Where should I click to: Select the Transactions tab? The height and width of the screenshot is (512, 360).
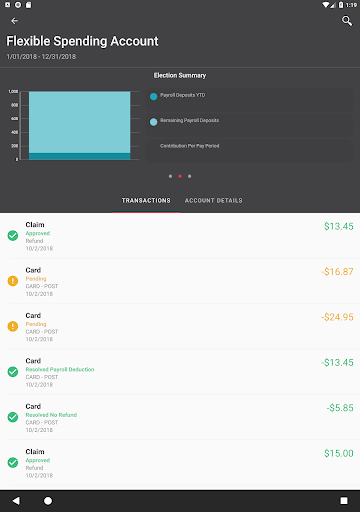click(146, 200)
